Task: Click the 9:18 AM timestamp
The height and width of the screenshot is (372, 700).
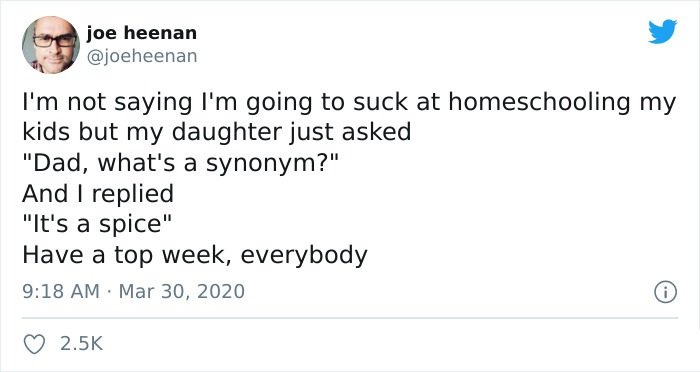Action: [61, 292]
